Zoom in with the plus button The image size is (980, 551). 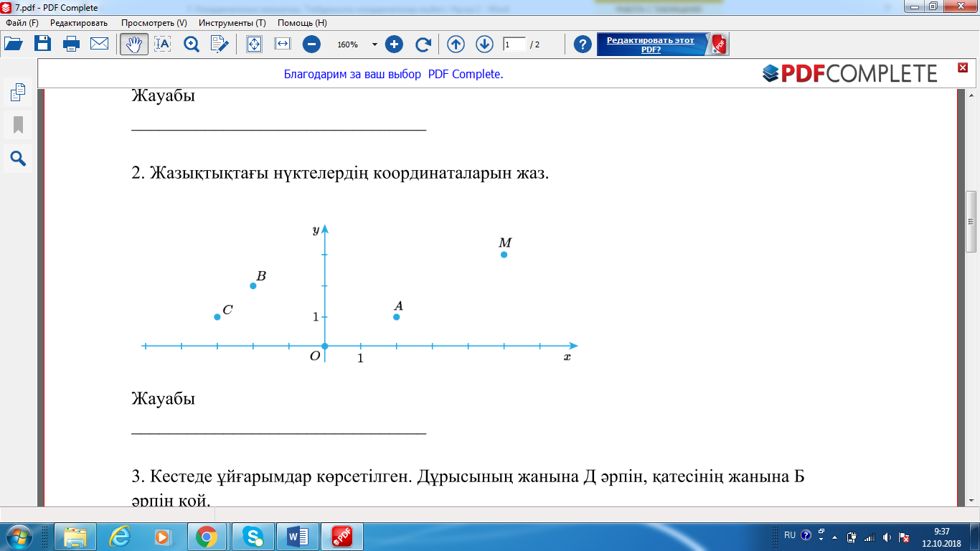click(x=394, y=44)
